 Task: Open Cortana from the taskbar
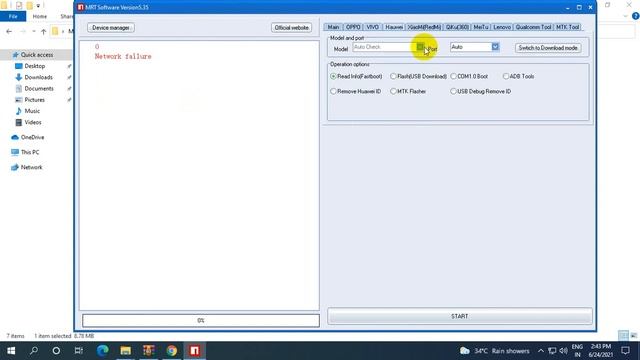coord(56,351)
